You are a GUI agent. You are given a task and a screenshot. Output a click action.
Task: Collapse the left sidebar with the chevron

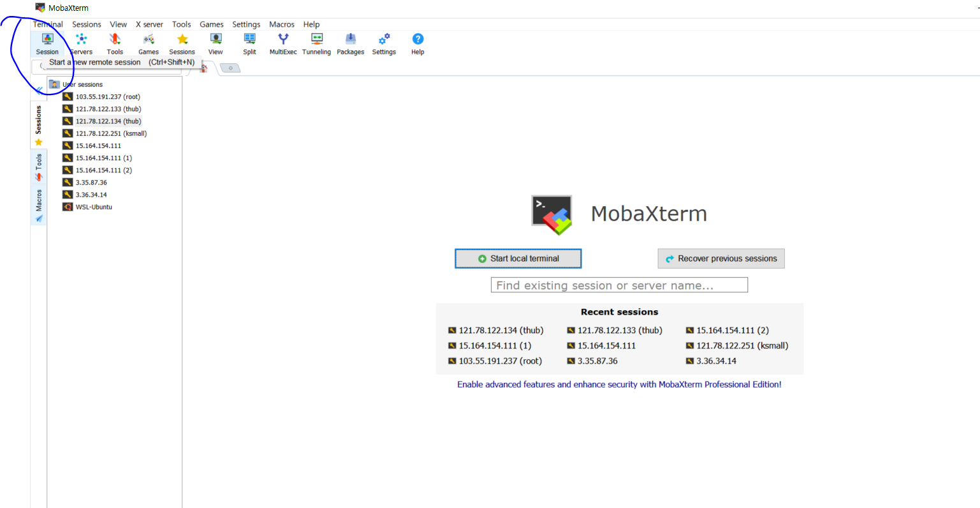click(39, 90)
